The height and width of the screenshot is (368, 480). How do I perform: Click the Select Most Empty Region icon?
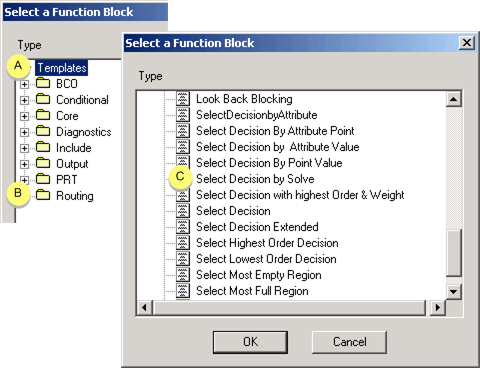tap(183, 275)
